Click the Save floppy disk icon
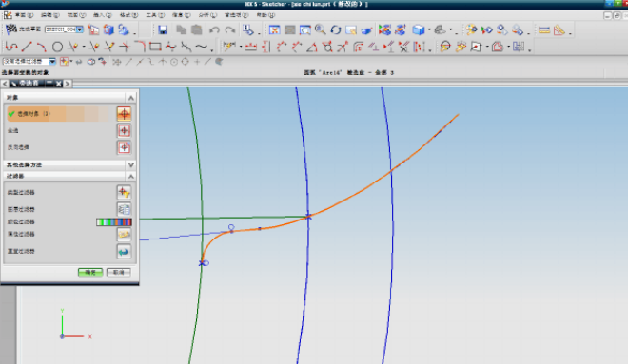 [x=163, y=29]
